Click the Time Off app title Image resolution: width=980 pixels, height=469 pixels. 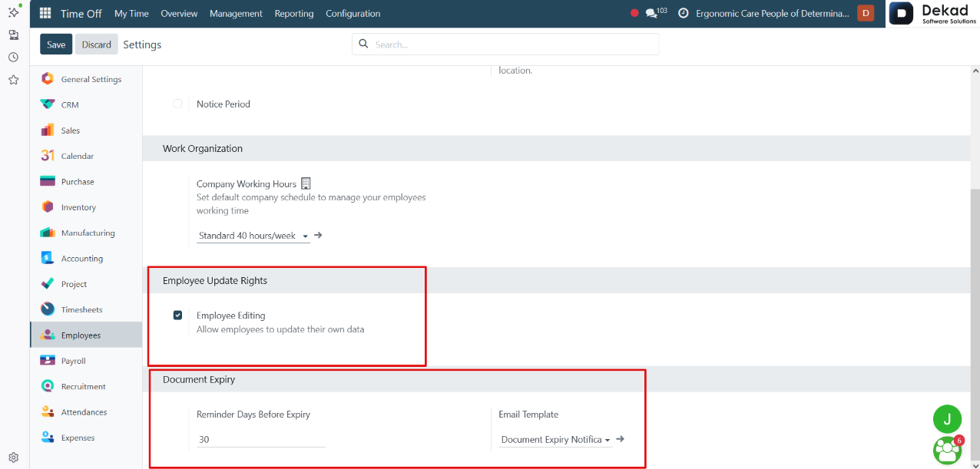(81, 14)
